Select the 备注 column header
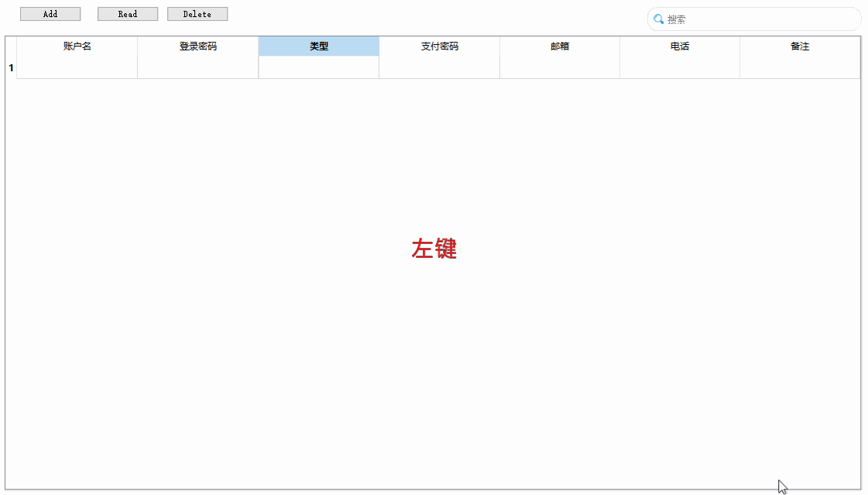 (x=800, y=46)
